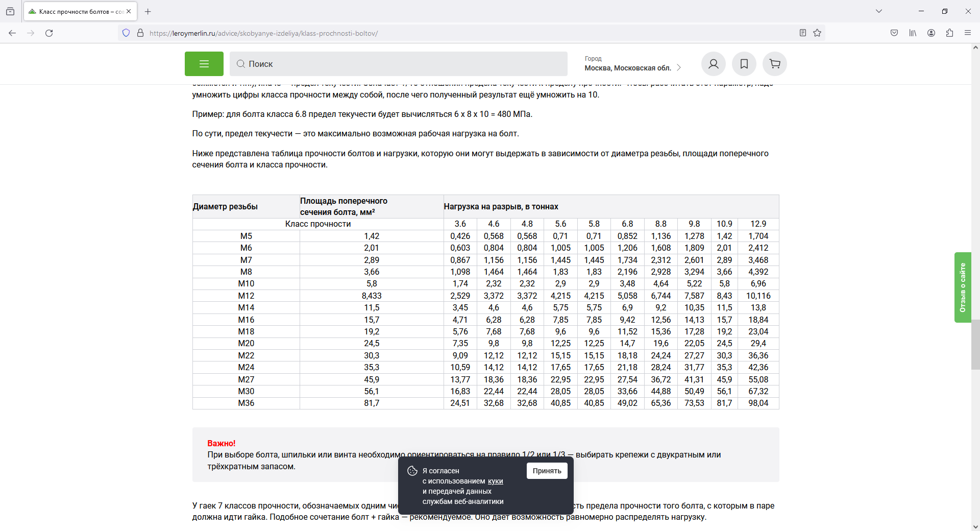This screenshot has height=531, width=980.
Task: Click the Класс прочности row label
Action: [318, 224]
